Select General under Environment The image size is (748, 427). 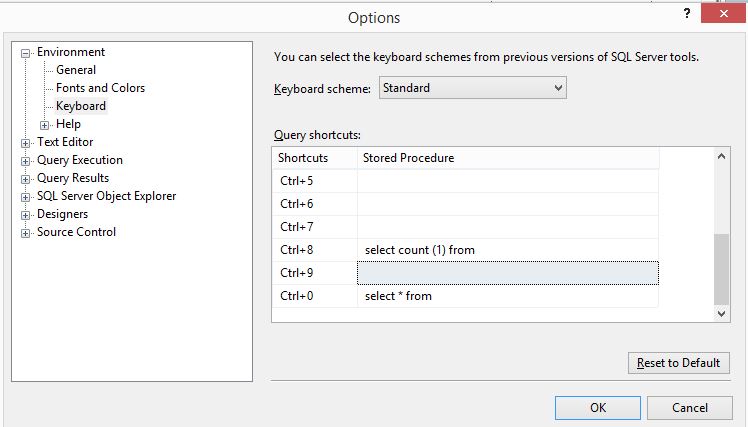[x=76, y=70]
